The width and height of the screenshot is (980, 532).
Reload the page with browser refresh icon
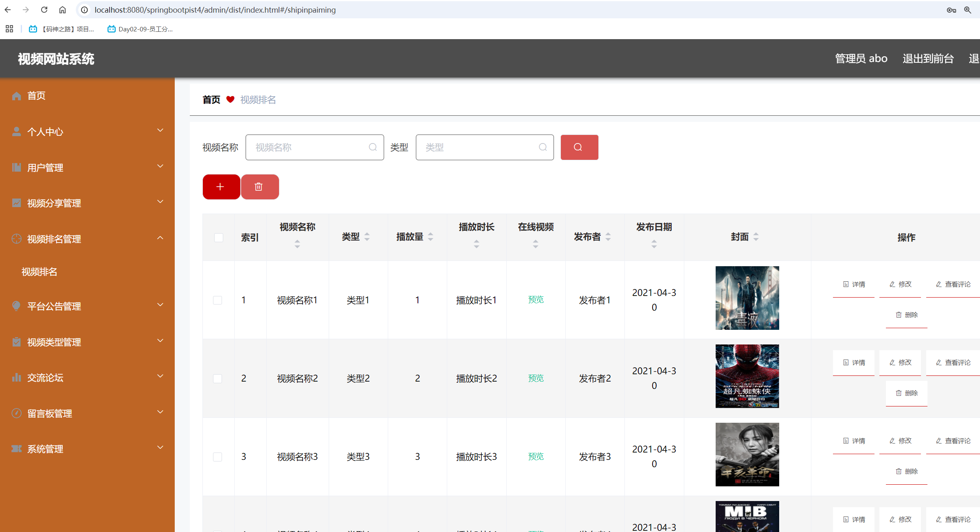click(44, 10)
